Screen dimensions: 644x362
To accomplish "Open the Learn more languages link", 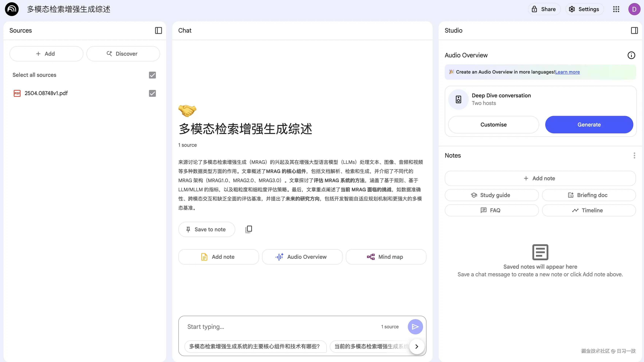I will [567, 72].
